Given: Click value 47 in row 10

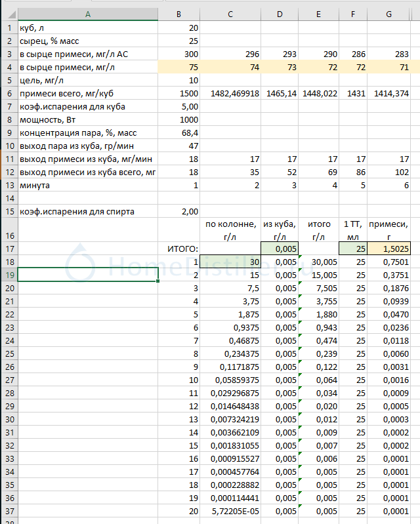Looking at the screenshot, I should click(x=179, y=146).
